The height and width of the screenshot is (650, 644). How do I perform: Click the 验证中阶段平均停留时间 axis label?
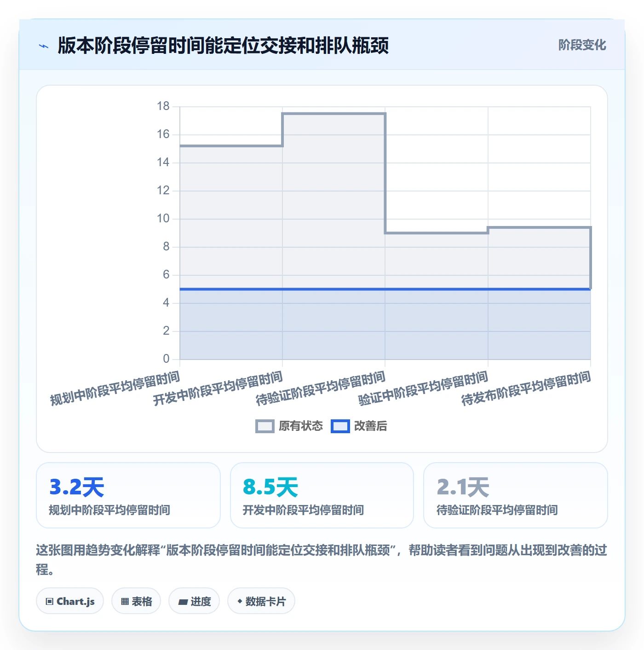pos(423,389)
